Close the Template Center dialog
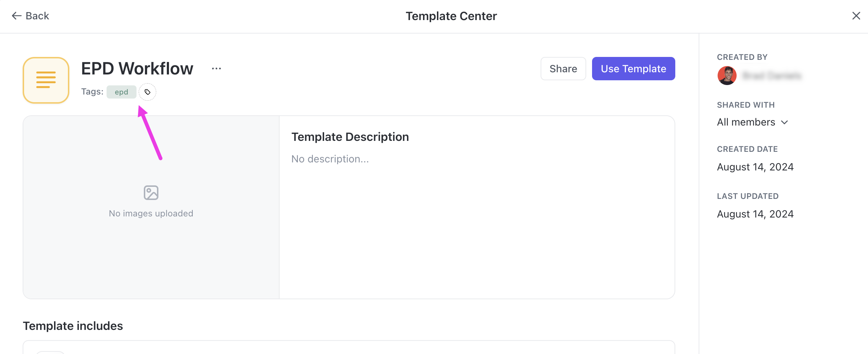Viewport: 868px width, 354px height. pos(856,16)
